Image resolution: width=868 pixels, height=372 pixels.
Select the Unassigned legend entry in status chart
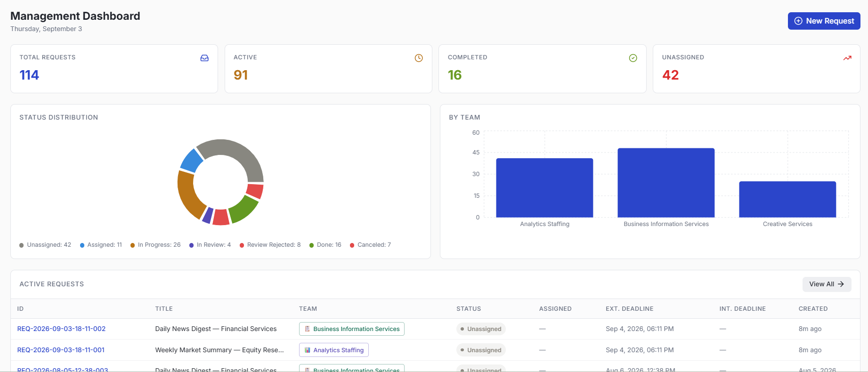click(45, 245)
